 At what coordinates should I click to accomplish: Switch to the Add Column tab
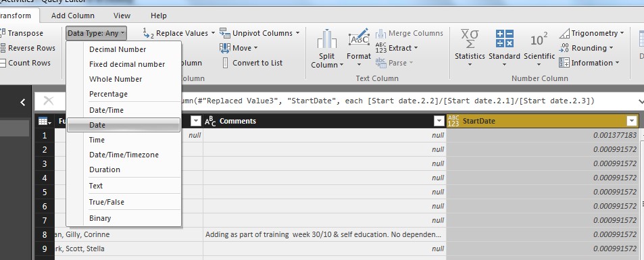click(73, 16)
